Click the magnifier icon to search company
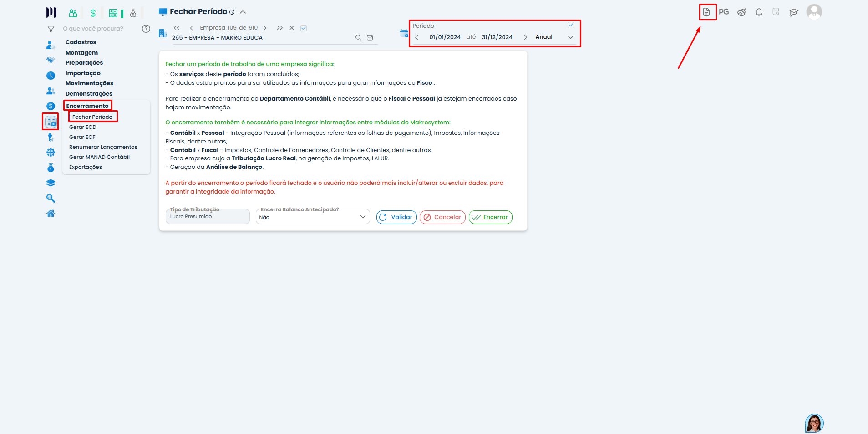Image resolution: width=868 pixels, height=434 pixels. (358, 38)
